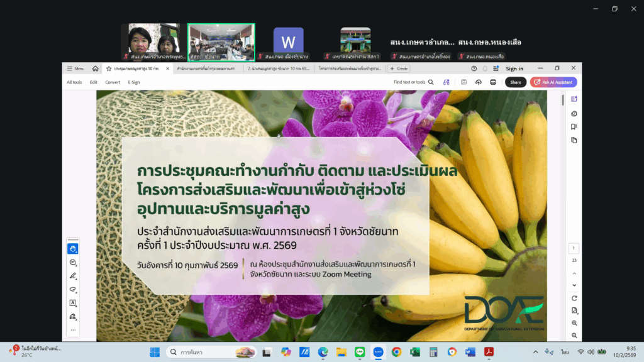Image resolution: width=644 pixels, height=362 pixels.
Task: Click the Share button
Action: click(516, 82)
